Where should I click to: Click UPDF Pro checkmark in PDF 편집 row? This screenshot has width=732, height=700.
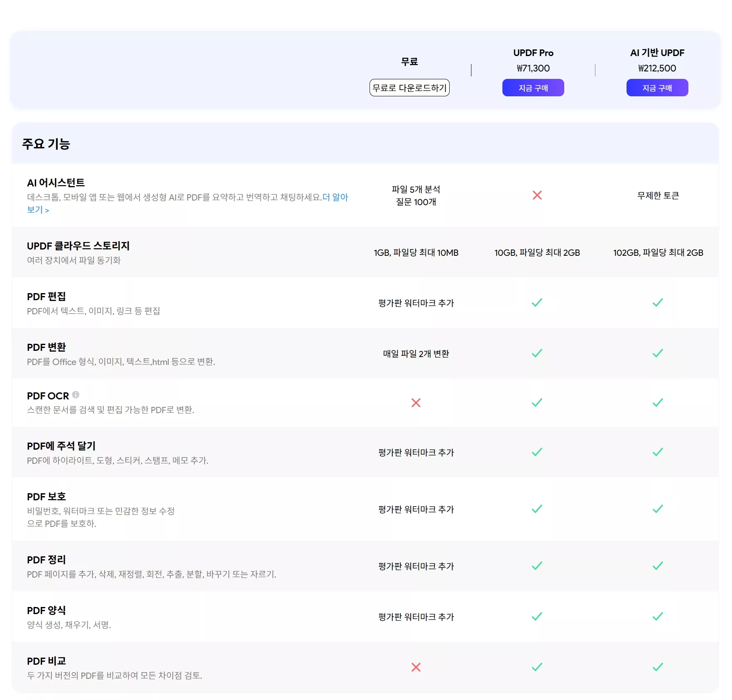[x=537, y=303]
